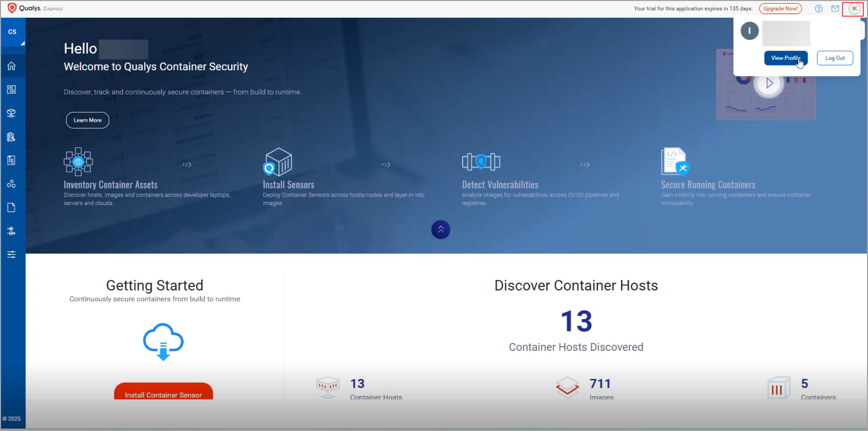868x431 pixels.
Task: Click the 13 Container Hosts Discovered number
Action: pyautogui.click(x=577, y=321)
